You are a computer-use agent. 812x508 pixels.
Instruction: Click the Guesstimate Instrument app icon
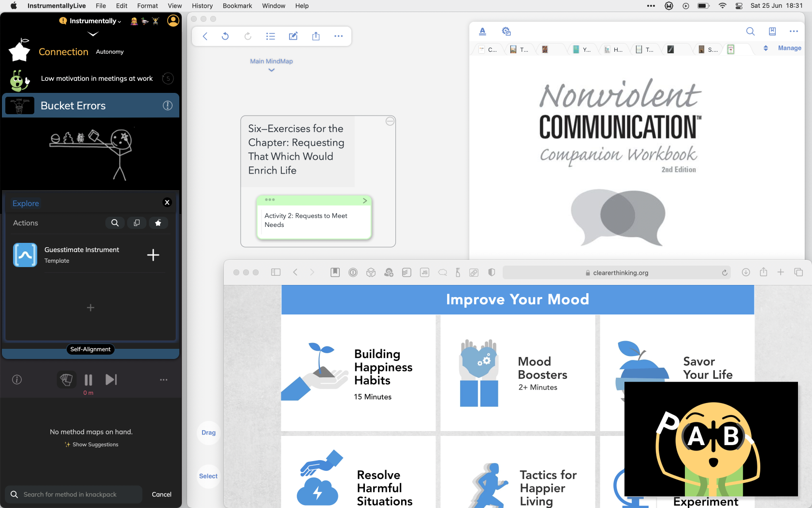pos(25,255)
